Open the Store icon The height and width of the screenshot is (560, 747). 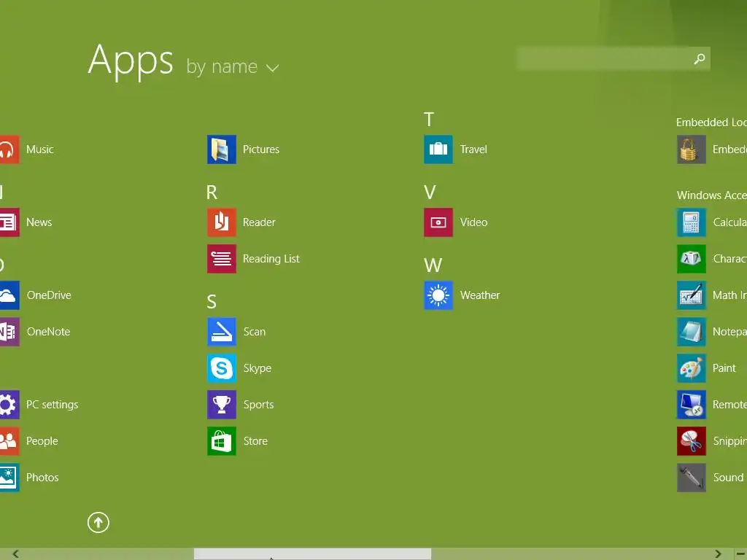point(222,441)
